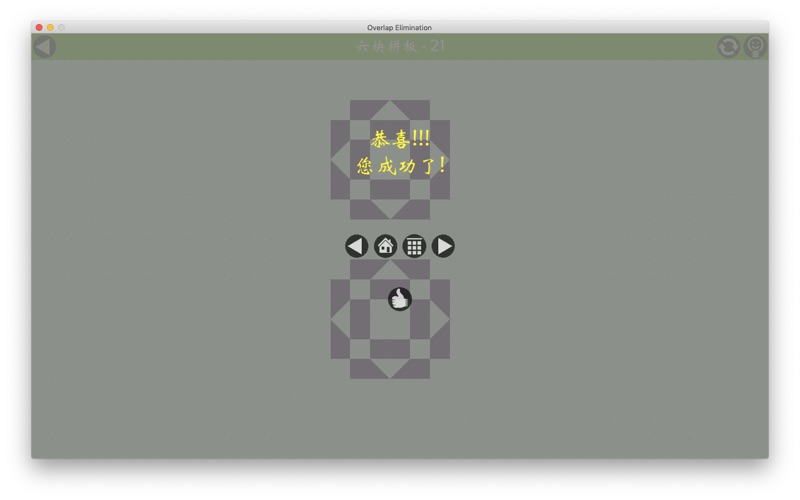Return to the home screen icon
The height and width of the screenshot is (500, 800).
point(385,246)
